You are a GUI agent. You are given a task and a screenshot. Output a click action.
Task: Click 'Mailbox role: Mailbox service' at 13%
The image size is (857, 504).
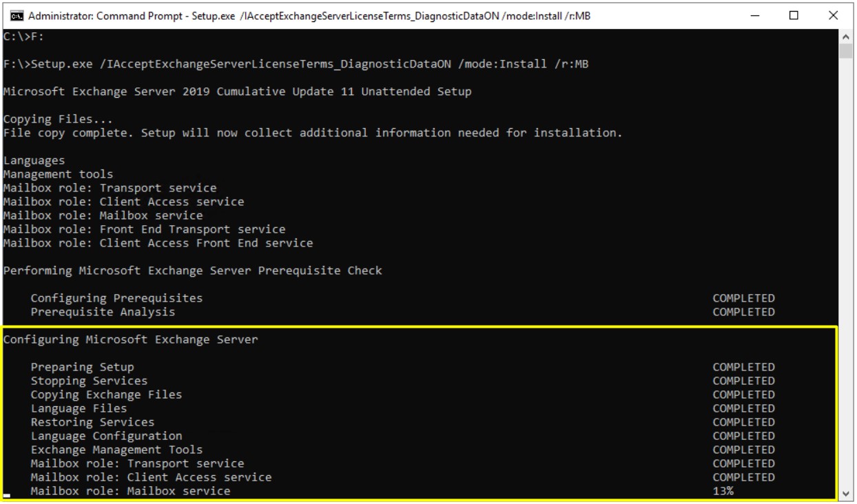pos(131,491)
